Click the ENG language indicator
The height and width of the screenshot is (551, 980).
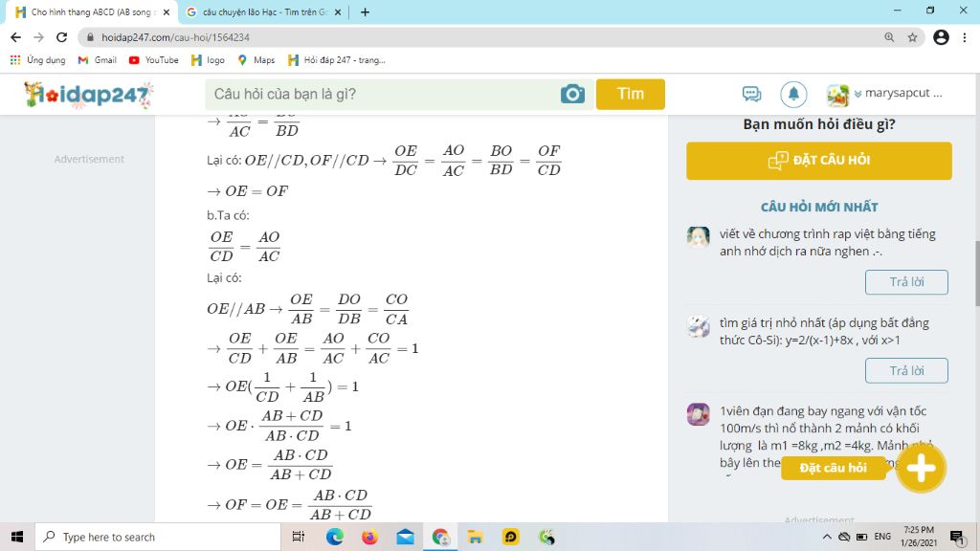coord(882,537)
